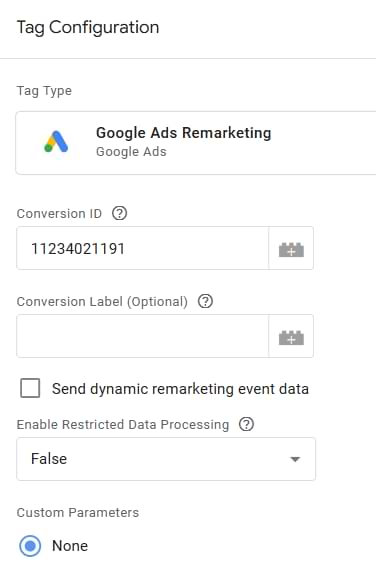Click the Custom Parameters label
Image resolution: width=376 pixels, height=563 pixels.
click(x=78, y=512)
